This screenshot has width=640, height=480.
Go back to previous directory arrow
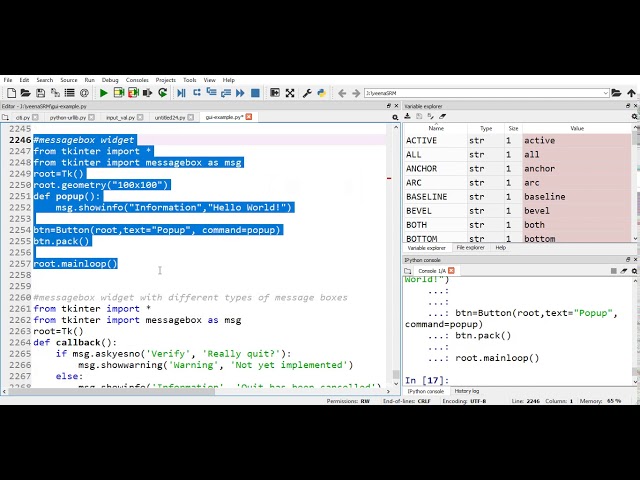[x=342, y=93]
